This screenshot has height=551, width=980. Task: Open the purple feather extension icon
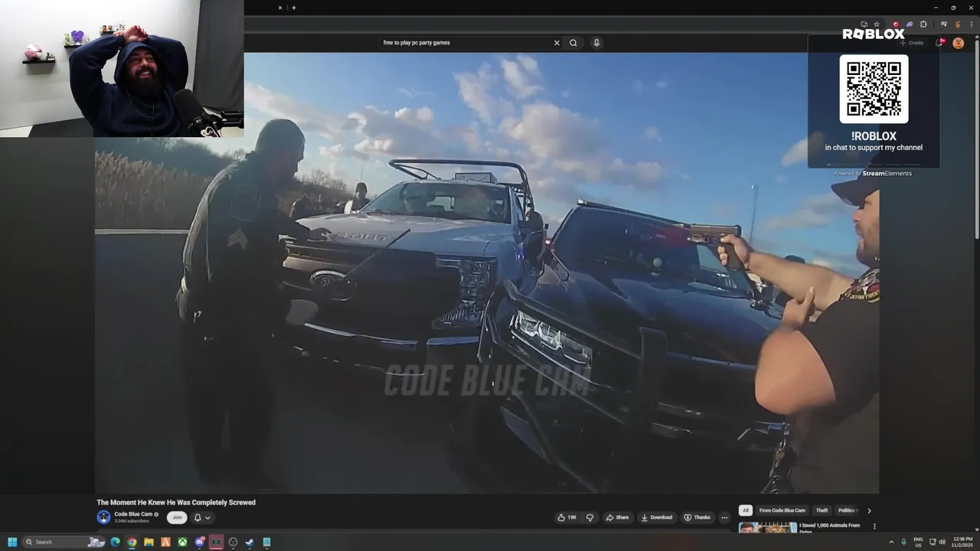coord(909,24)
